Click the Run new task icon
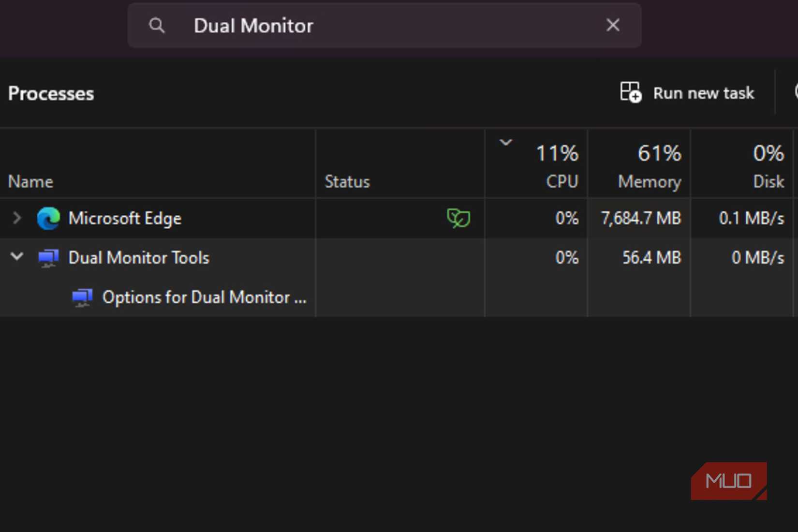The height and width of the screenshot is (532, 798). (x=630, y=93)
